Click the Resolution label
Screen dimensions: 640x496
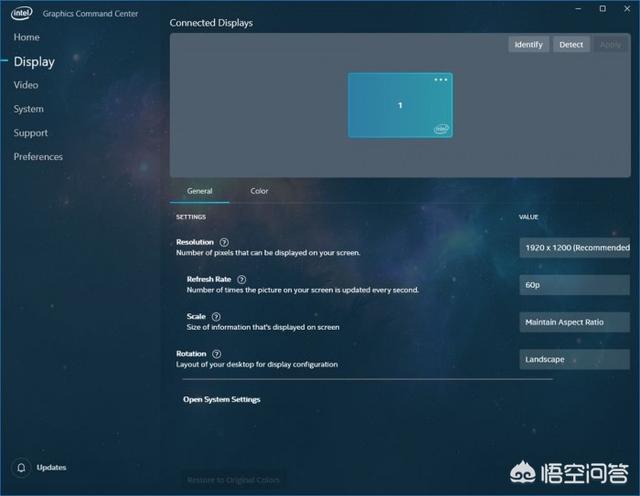pyautogui.click(x=195, y=242)
